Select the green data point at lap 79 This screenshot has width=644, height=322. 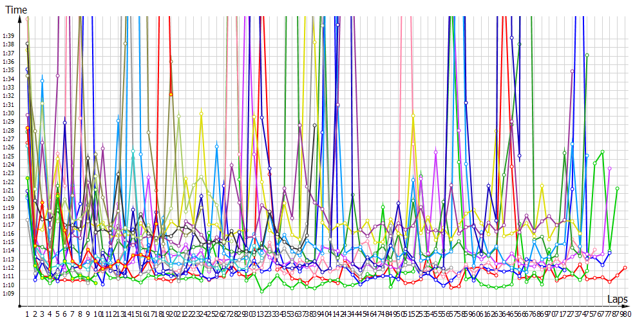pyautogui.click(x=617, y=189)
